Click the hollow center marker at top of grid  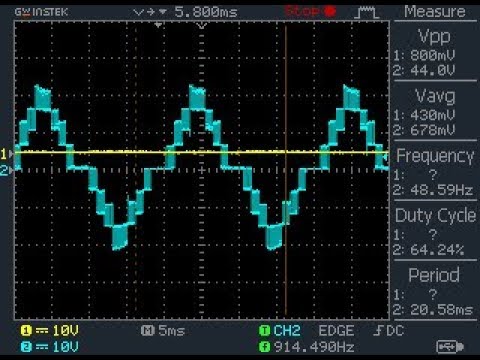pos(202,26)
